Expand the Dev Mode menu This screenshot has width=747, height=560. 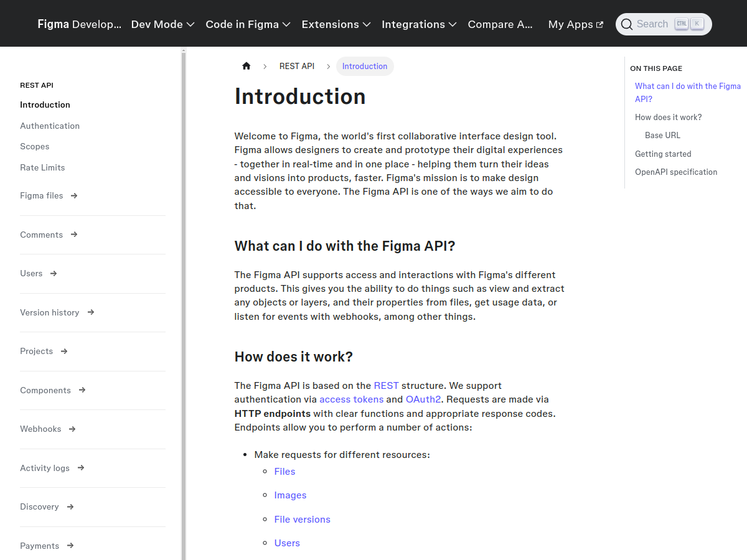pyautogui.click(x=162, y=24)
